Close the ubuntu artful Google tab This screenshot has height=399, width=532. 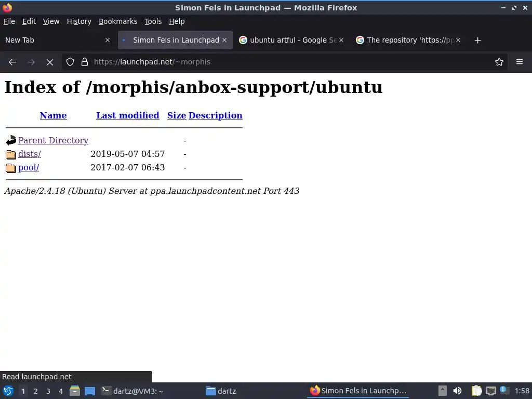(x=341, y=40)
